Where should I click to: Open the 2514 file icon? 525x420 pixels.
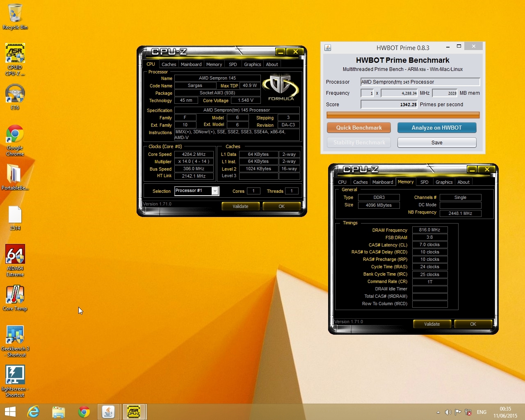pos(15,218)
